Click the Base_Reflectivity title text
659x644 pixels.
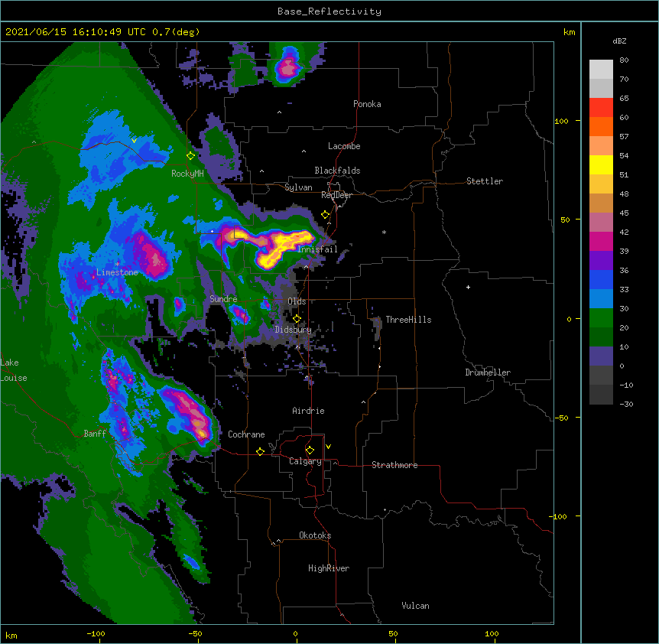pyautogui.click(x=329, y=11)
